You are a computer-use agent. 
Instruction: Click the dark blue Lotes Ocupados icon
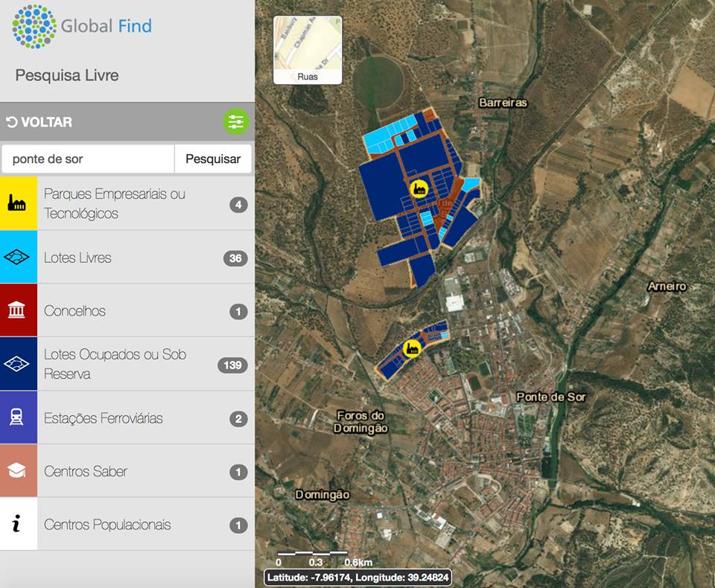(18, 364)
